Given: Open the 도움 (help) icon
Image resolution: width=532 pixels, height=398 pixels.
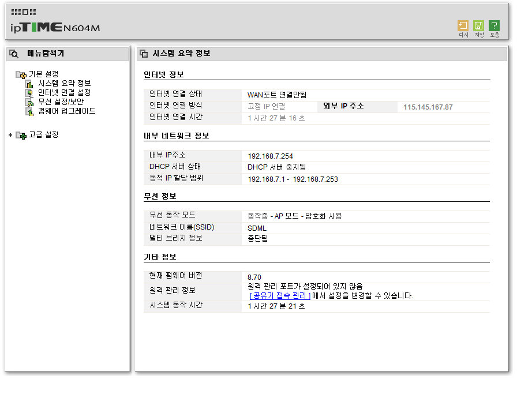Looking at the screenshot, I should (x=494, y=26).
